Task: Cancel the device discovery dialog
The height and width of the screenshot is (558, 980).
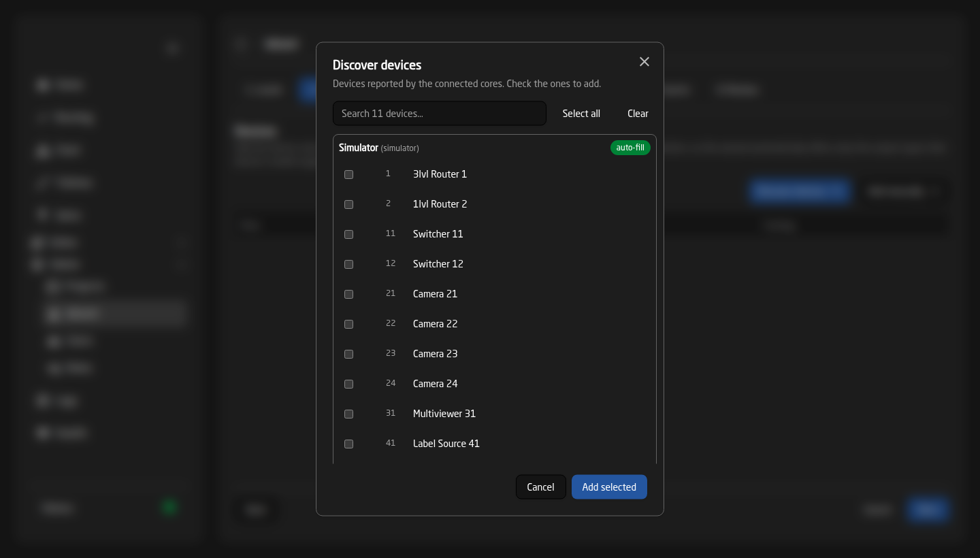Action: 540,487
